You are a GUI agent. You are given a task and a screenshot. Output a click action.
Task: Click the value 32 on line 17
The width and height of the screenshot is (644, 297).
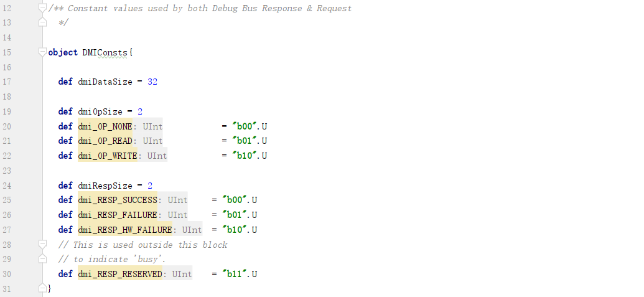coord(152,82)
